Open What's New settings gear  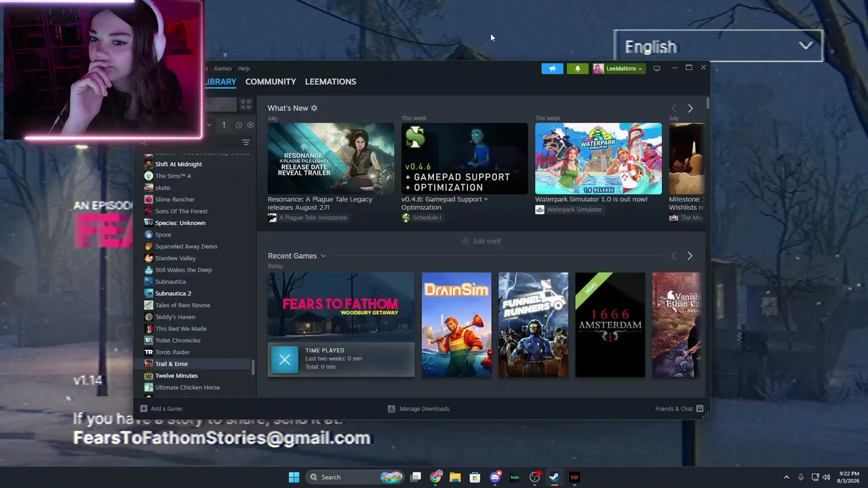click(x=314, y=108)
